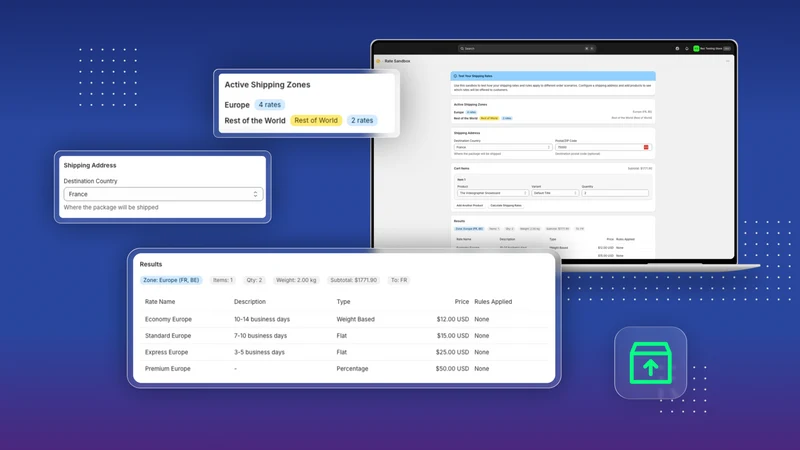The height and width of the screenshot is (450, 800).
Task: Open the Product dropdown in Cart Items
Action: tap(492, 193)
